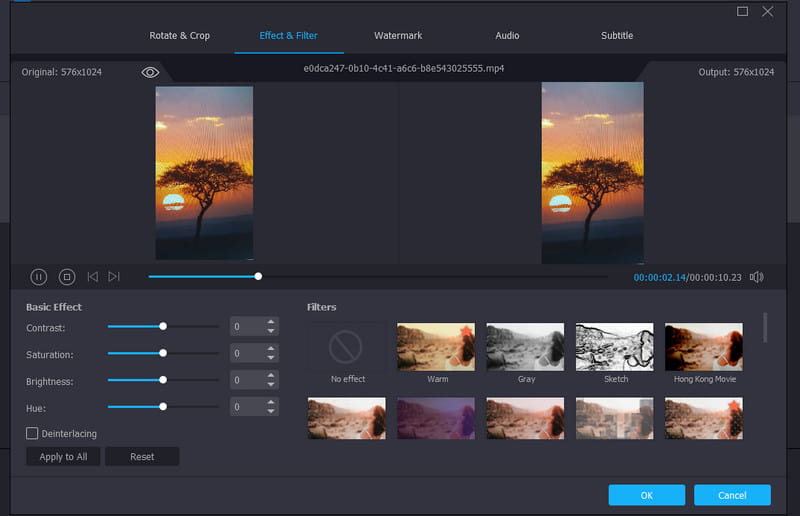Decrease Brightness value with down arrow
Image resolution: width=800 pixels, height=516 pixels.
271,384
